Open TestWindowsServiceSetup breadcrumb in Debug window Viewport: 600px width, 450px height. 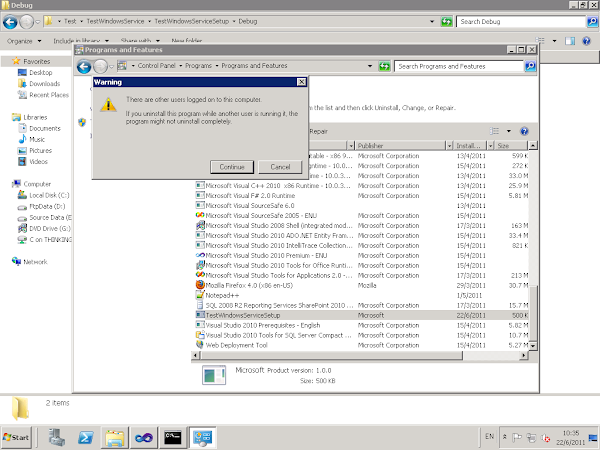[192, 21]
